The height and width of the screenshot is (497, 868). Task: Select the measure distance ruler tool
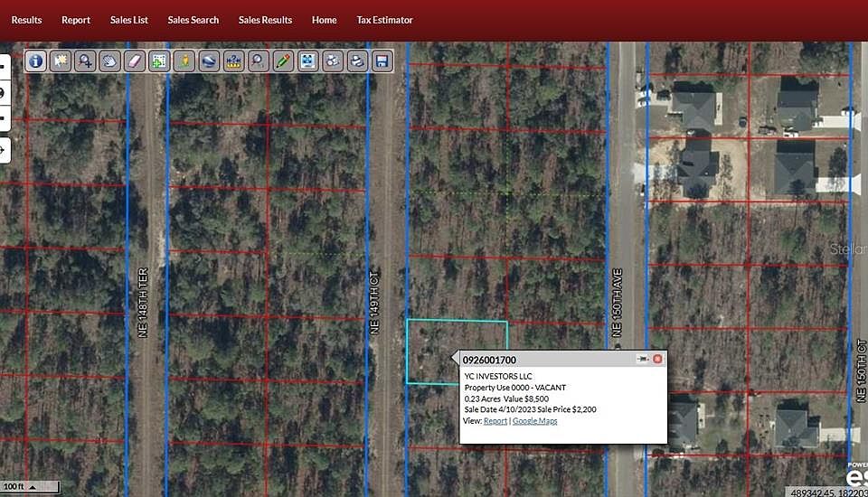click(x=233, y=61)
